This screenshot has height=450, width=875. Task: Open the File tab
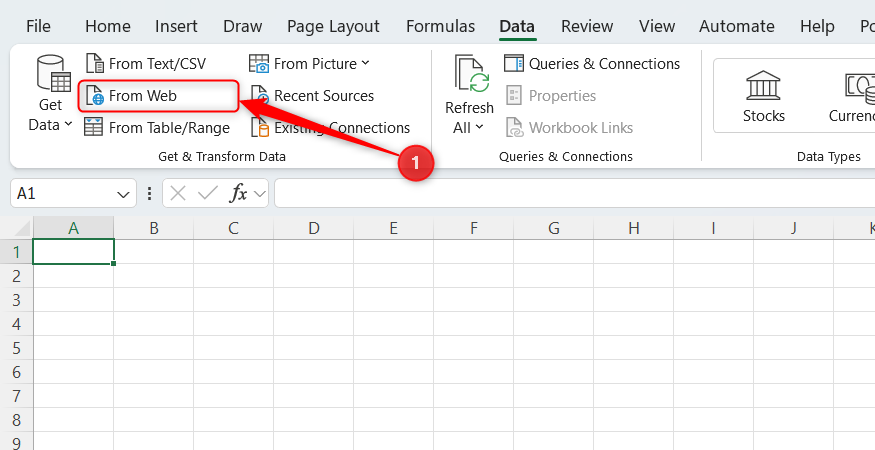[x=39, y=26]
